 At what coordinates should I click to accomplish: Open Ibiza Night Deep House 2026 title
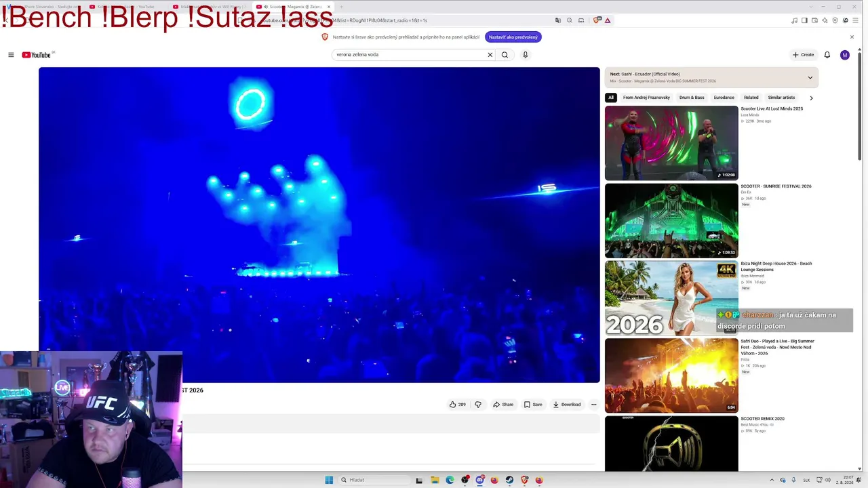point(776,266)
